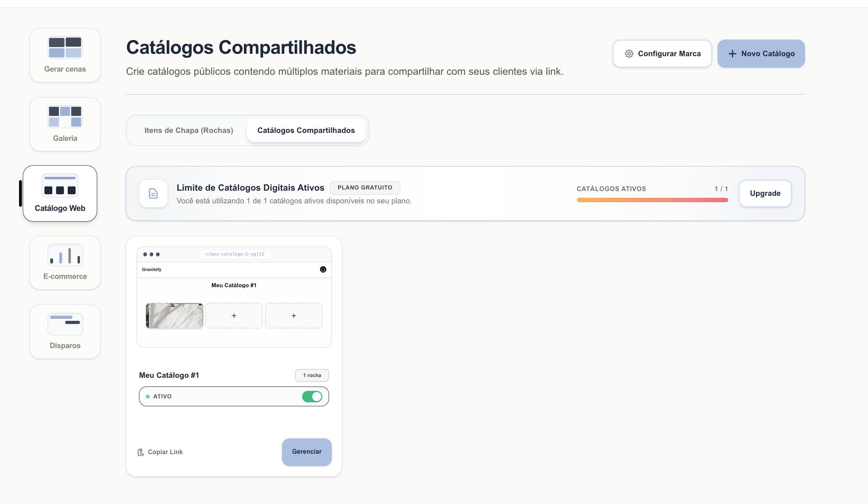Viewport: 868px width, 504px height.
Task: Toggle the ATIVO catalog switch off
Action: 312,396
